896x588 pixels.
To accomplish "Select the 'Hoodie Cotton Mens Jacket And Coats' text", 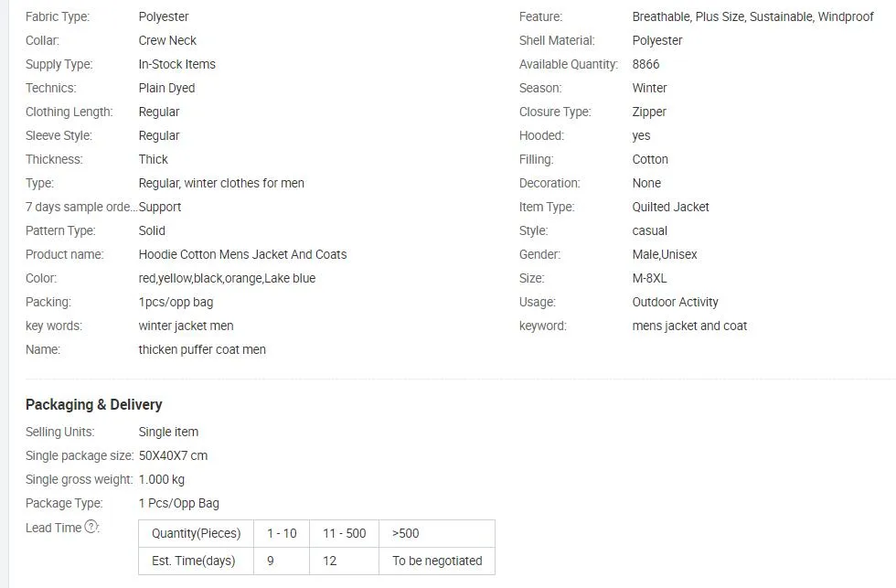I will coord(242,254).
